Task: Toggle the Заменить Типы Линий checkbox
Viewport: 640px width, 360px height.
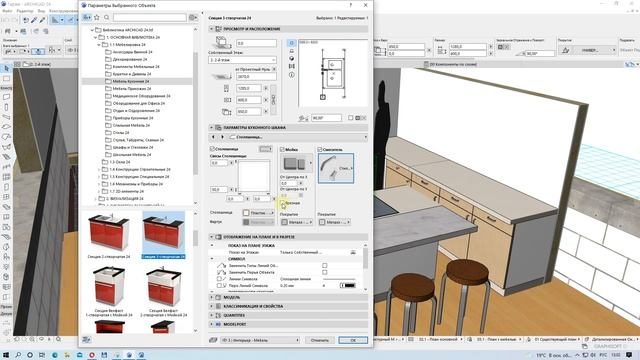Action: tap(324, 265)
